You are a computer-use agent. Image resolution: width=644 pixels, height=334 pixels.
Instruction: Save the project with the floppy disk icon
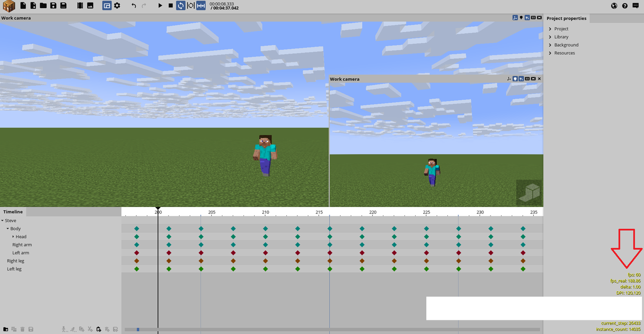coord(53,6)
